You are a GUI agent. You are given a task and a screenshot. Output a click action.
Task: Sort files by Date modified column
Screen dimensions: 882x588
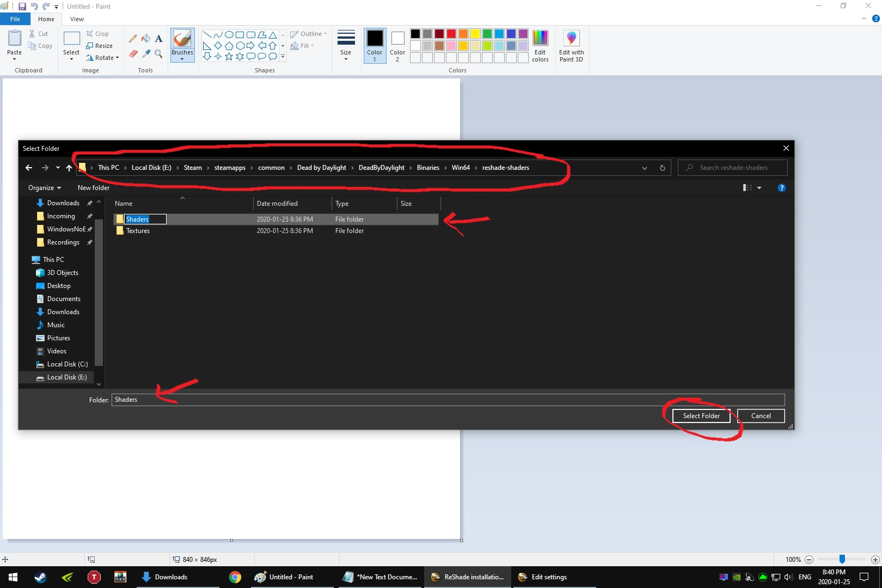[292, 204]
